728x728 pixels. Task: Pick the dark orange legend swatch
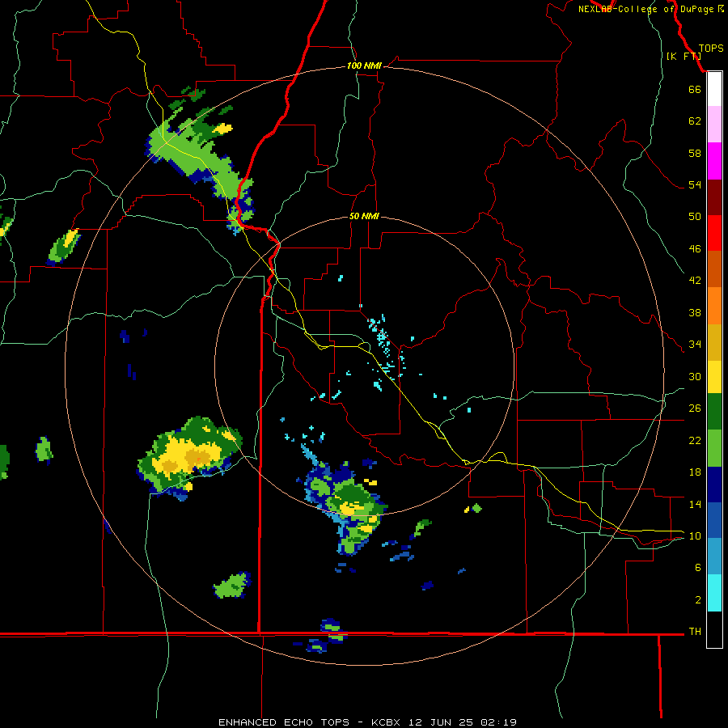pyautogui.click(x=714, y=269)
